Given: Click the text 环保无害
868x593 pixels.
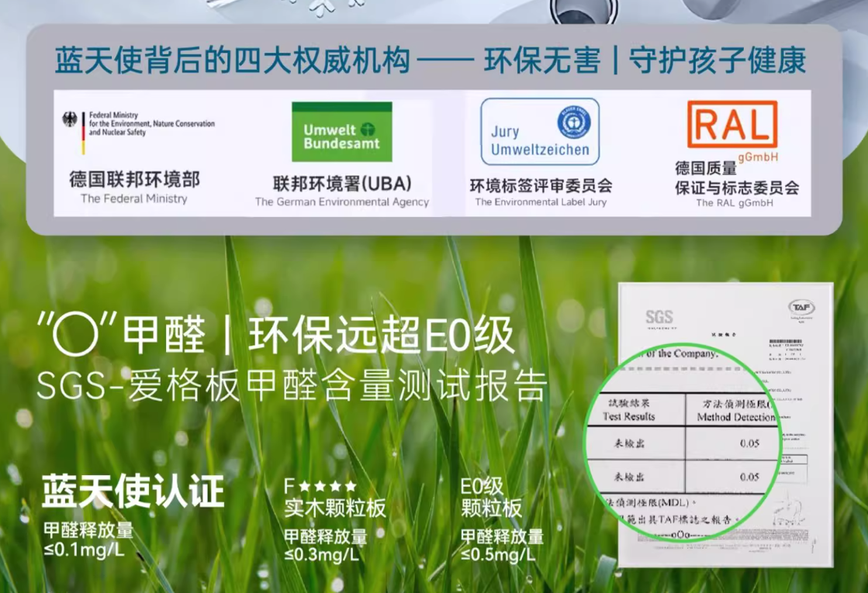Looking at the screenshot, I should (x=541, y=60).
